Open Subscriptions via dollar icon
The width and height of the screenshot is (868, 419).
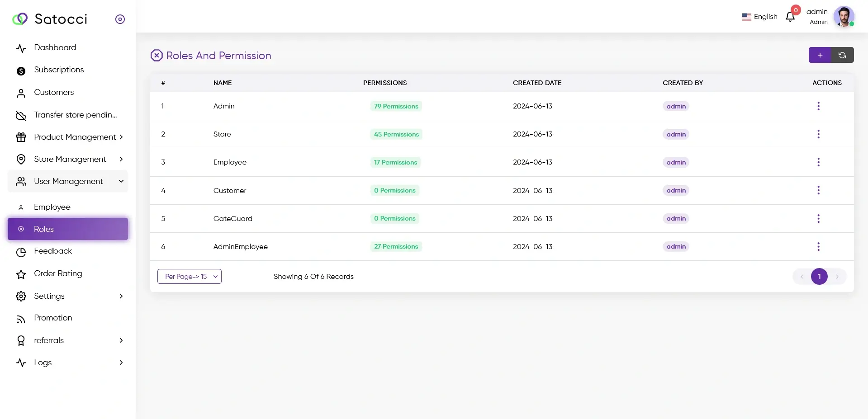coord(21,71)
